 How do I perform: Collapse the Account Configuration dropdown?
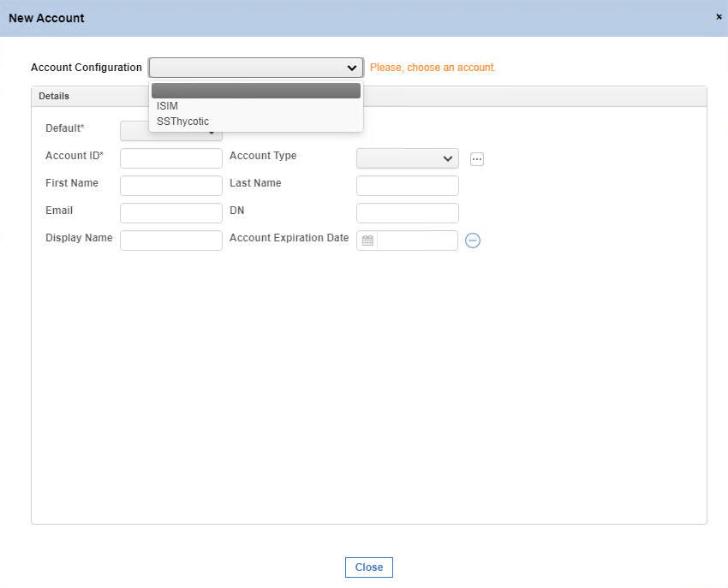(x=256, y=68)
